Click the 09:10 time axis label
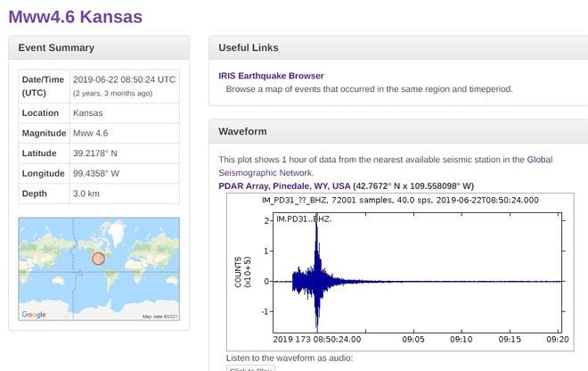The image size is (588, 371). click(x=461, y=340)
